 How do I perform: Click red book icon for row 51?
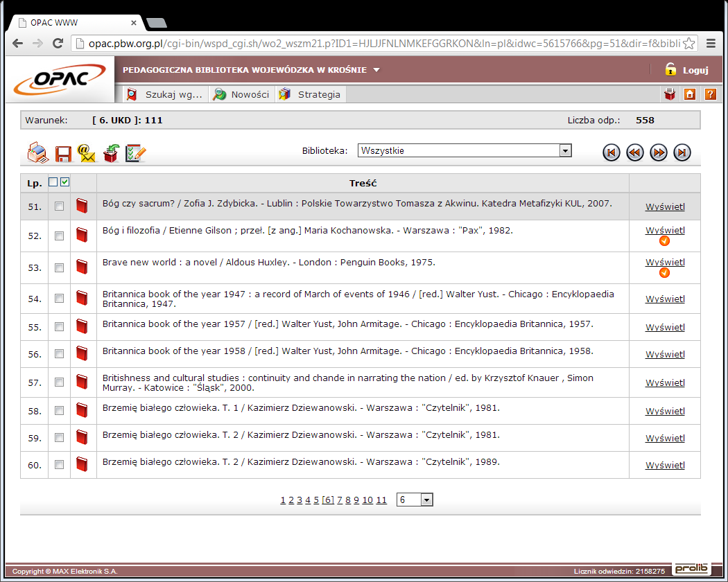[83, 206]
